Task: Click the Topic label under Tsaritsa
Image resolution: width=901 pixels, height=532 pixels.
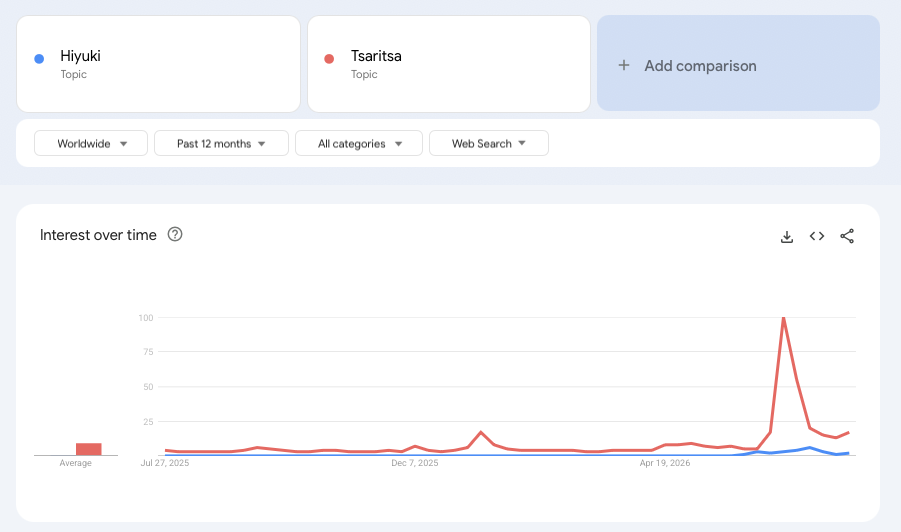Action: pyautogui.click(x=364, y=74)
